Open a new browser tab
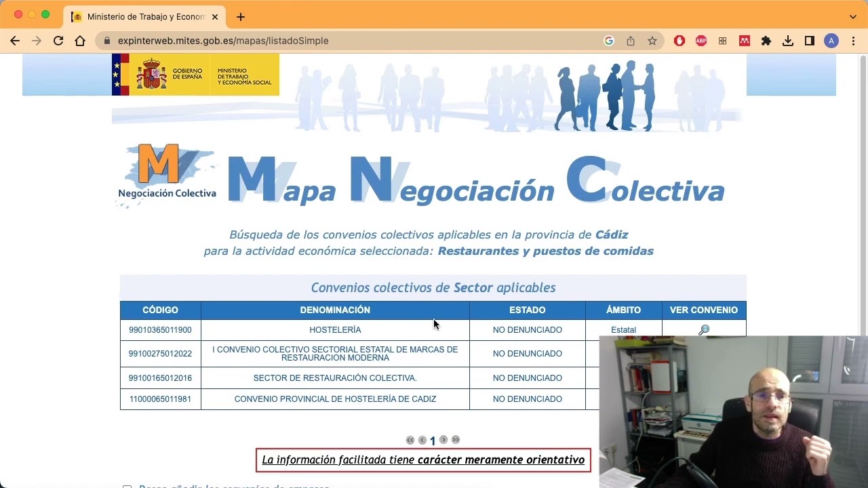Image resolution: width=868 pixels, height=488 pixels. tap(241, 16)
